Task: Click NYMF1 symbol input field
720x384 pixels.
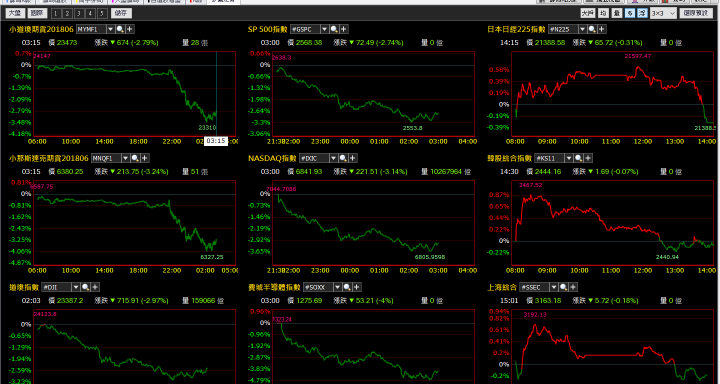Action: (x=91, y=29)
